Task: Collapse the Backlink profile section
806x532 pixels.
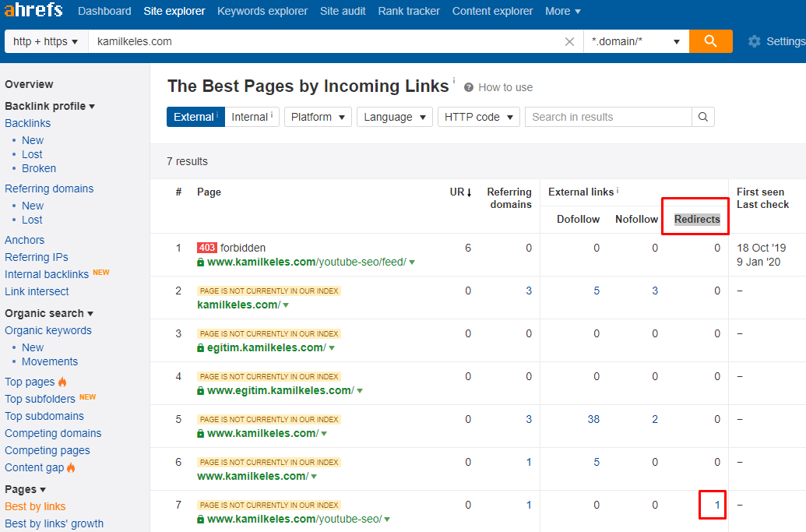Action: (50, 106)
